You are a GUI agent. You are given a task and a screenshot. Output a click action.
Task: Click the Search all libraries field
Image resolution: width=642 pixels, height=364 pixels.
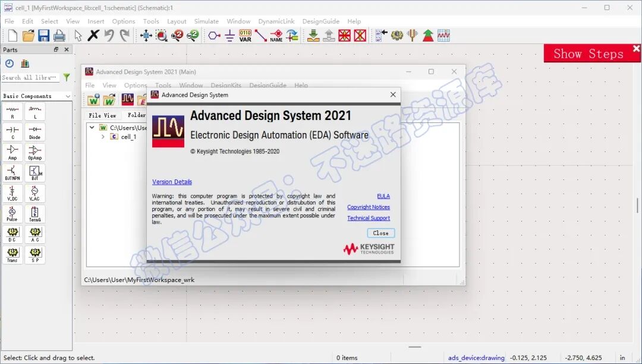pyautogui.click(x=30, y=77)
